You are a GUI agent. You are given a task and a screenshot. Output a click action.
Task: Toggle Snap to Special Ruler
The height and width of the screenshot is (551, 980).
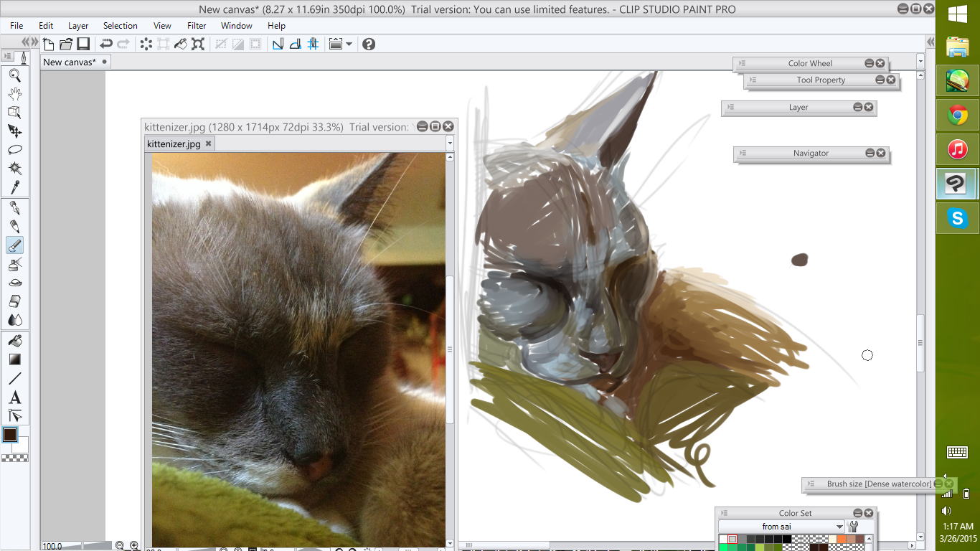pyautogui.click(x=295, y=44)
